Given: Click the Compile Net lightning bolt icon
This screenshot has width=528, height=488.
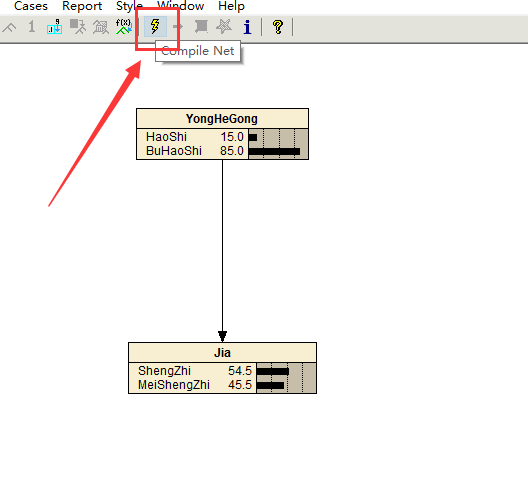Looking at the screenshot, I should click(155, 26).
